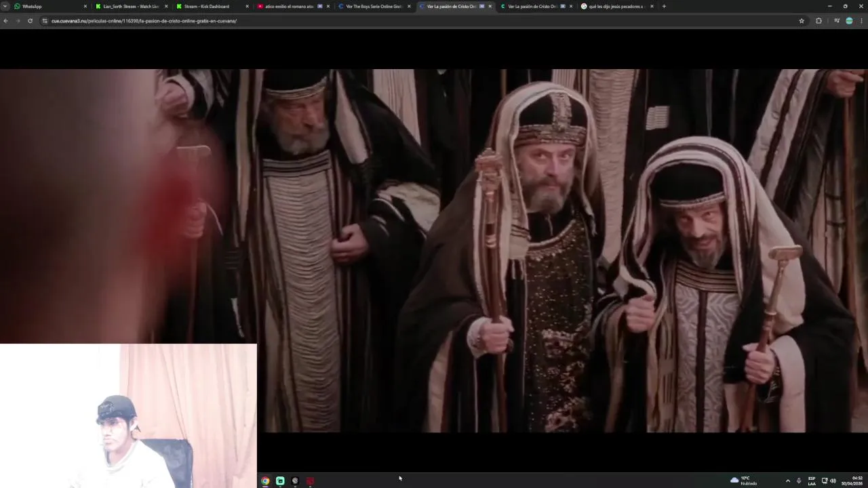Open the Chrome three-dot menu
The height and width of the screenshot is (488, 868).
coord(862,21)
